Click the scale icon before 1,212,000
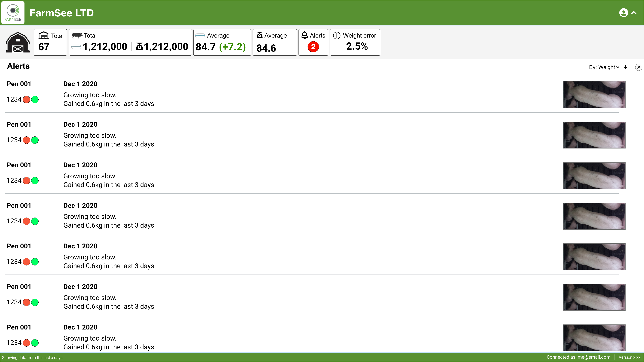644x362 pixels. point(139,46)
